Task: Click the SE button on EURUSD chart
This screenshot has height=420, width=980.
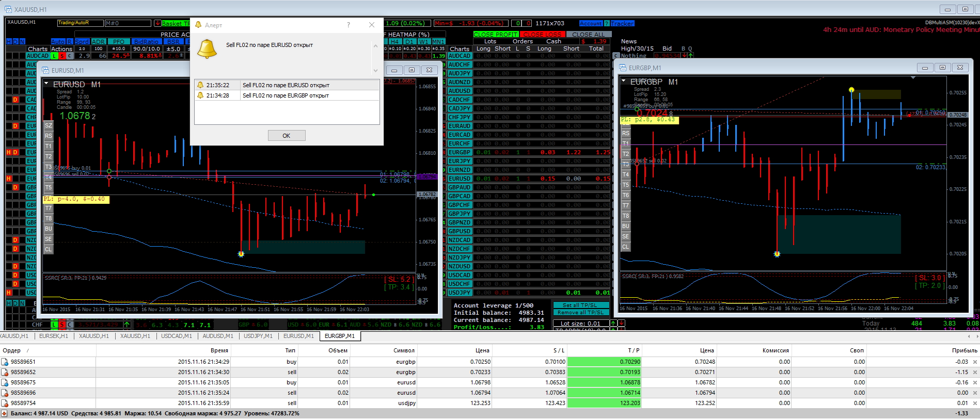Action: (x=49, y=239)
